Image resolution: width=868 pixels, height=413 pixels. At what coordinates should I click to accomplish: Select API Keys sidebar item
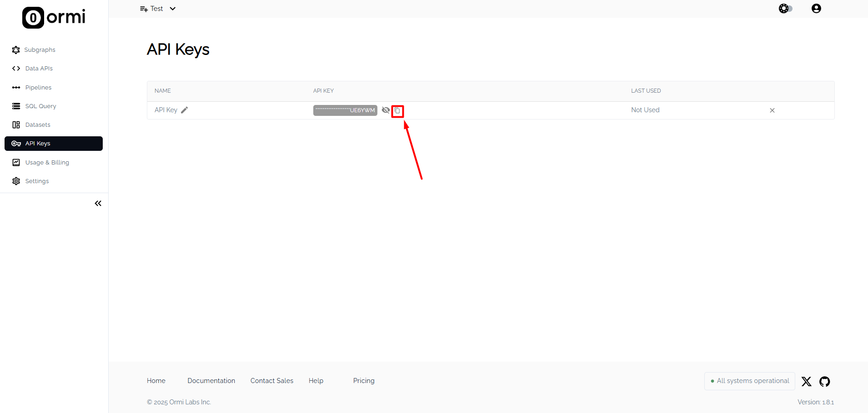pyautogui.click(x=54, y=144)
